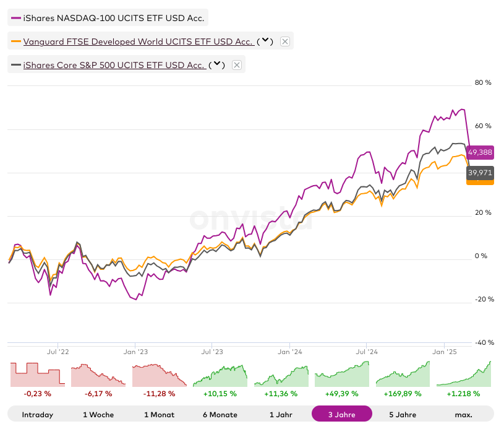The image size is (504, 429).
Task: Click the purple NASDAQ-100 legend color line
Action: (x=16, y=19)
